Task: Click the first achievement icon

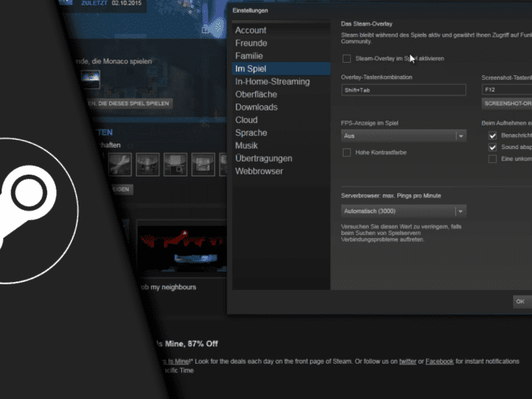Action: tap(120, 164)
